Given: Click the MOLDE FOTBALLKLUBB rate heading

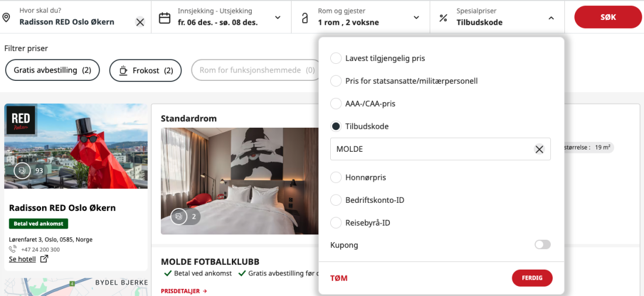Looking at the screenshot, I should click(x=210, y=262).
